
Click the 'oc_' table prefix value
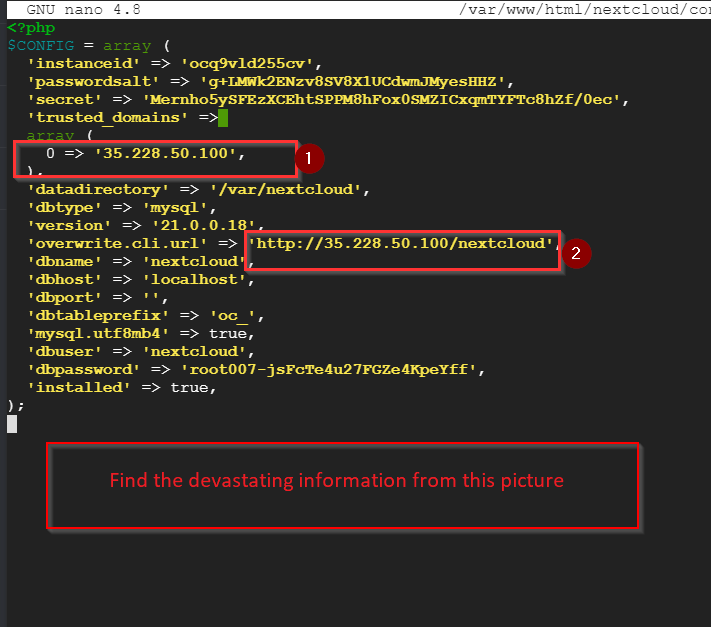tap(233, 316)
